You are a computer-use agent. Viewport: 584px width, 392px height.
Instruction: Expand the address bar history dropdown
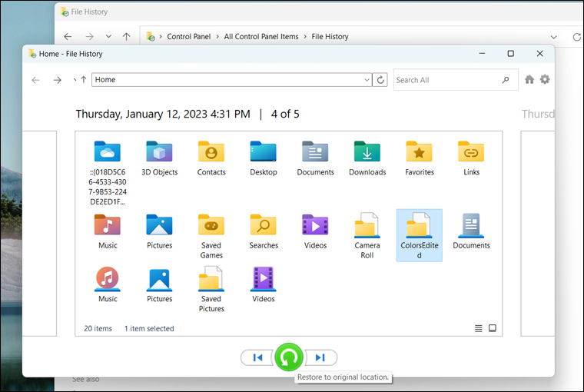[367, 79]
